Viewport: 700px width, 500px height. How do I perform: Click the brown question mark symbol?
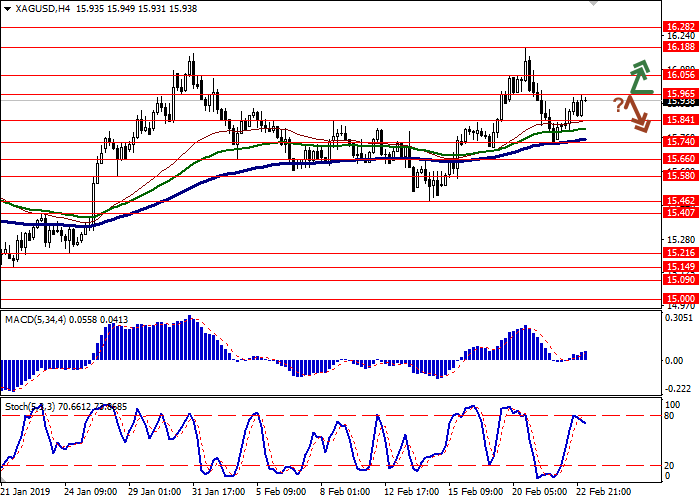[619, 104]
